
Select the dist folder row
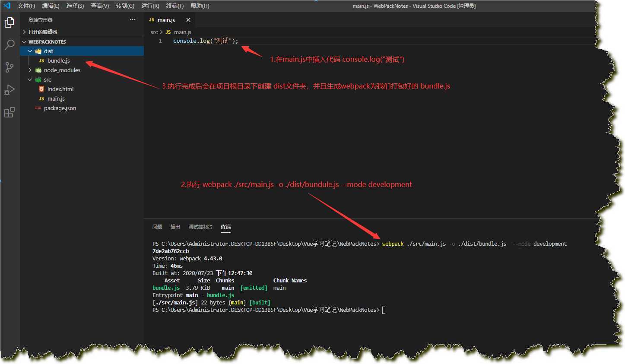pyautogui.click(x=82, y=51)
